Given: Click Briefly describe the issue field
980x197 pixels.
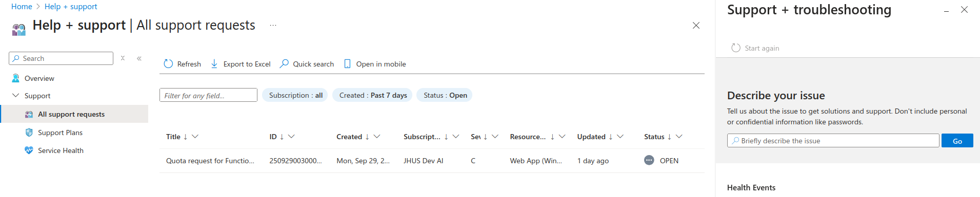Looking at the screenshot, I should click(x=833, y=141).
